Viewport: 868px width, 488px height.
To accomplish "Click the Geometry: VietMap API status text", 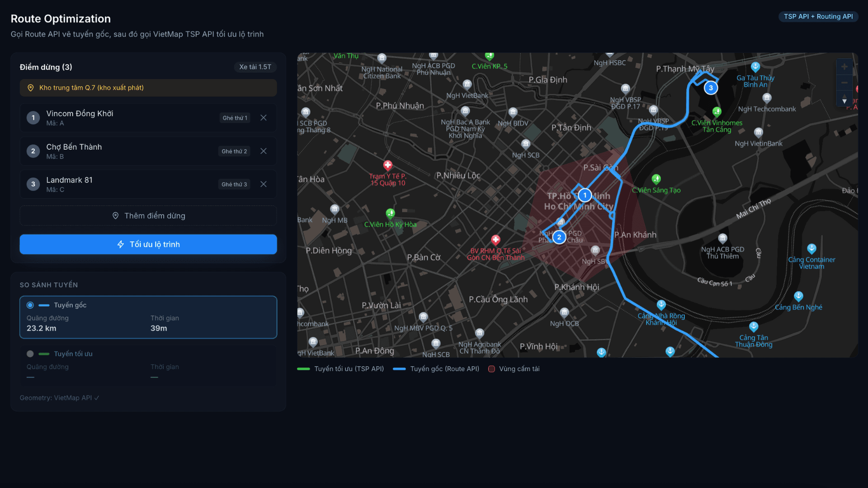I will tap(60, 398).
